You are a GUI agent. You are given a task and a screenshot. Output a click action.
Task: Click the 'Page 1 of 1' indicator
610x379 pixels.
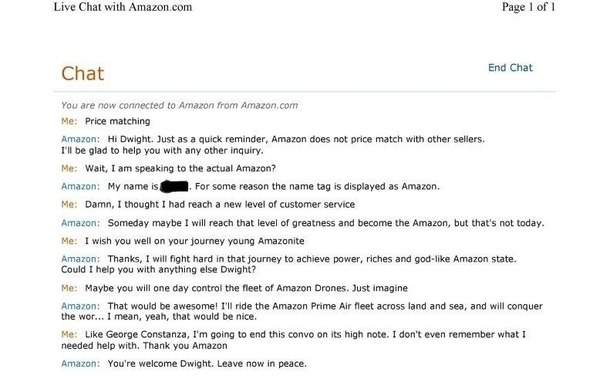(528, 7)
